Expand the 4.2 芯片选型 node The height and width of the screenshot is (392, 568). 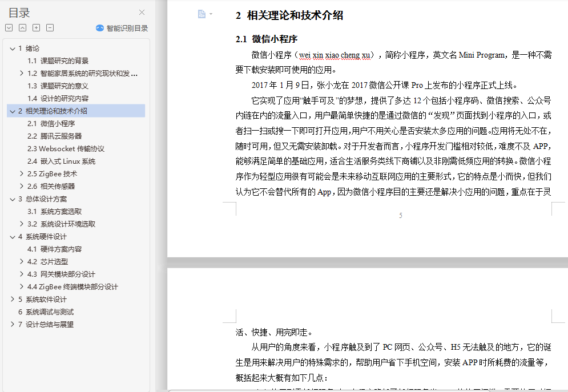click(22, 262)
